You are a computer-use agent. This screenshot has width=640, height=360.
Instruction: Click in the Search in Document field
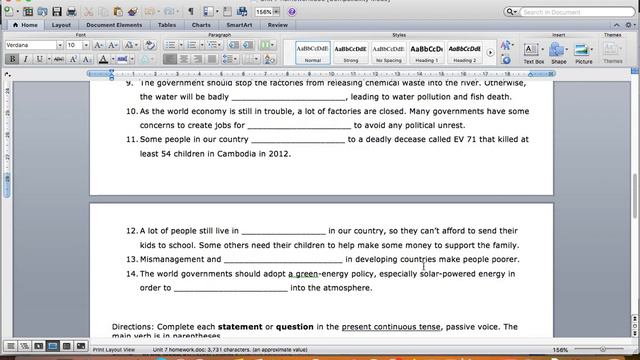[x=577, y=12]
